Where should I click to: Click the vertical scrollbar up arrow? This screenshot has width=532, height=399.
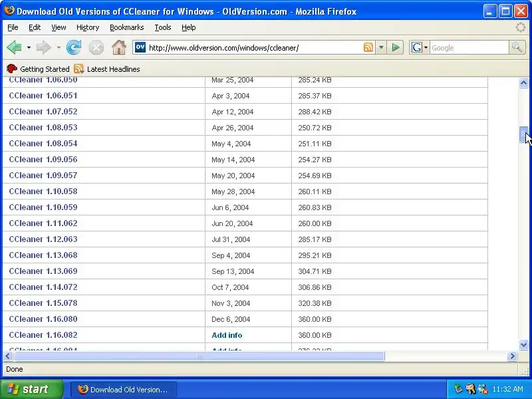point(523,82)
